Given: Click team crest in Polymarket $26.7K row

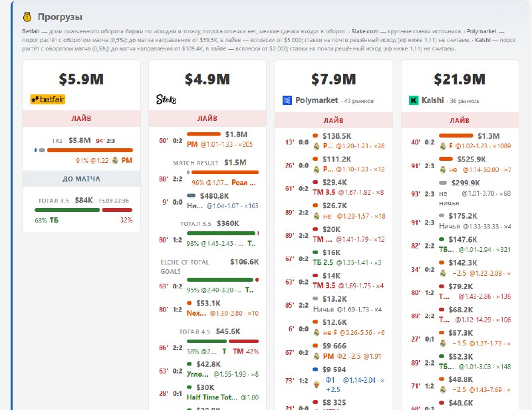Looking at the screenshot, I should tap(317, 216).
